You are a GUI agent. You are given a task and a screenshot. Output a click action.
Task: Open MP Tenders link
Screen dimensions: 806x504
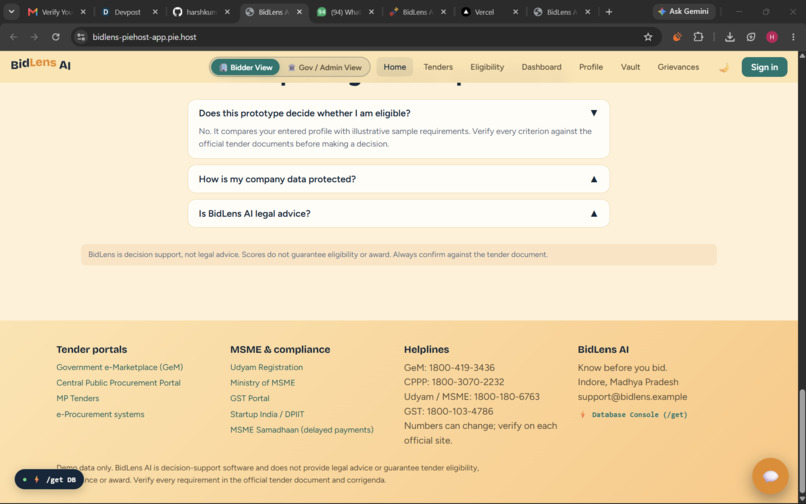78,398
